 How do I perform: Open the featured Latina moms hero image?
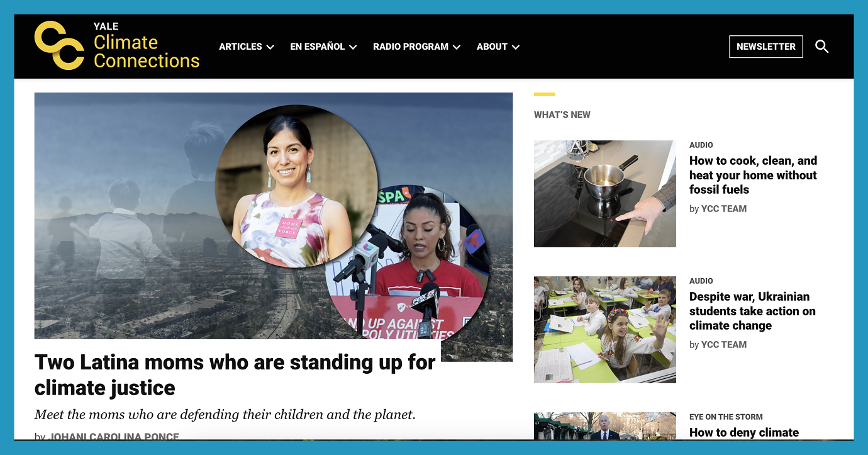pos(274,216)
